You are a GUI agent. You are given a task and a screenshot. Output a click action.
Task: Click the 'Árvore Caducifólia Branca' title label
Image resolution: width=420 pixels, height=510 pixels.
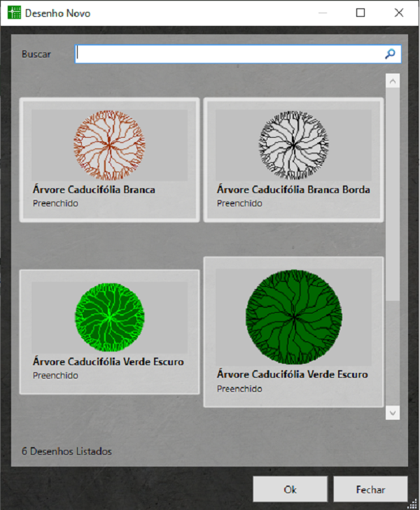pyautogui.click(x=94, y=190)
